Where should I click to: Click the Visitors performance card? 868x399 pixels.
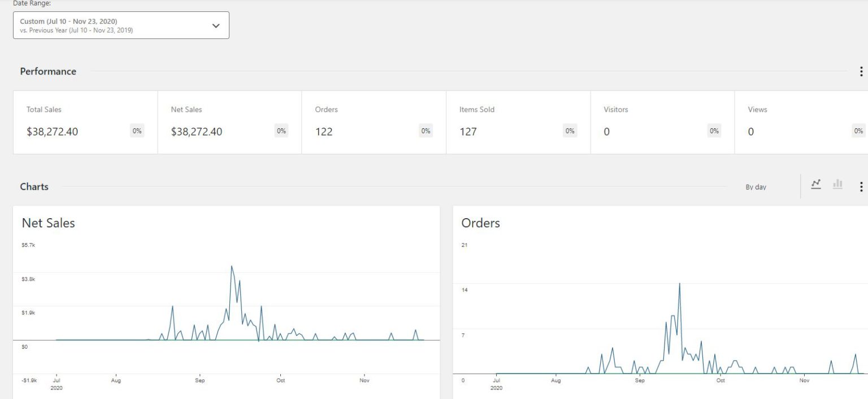pos(662,122)
